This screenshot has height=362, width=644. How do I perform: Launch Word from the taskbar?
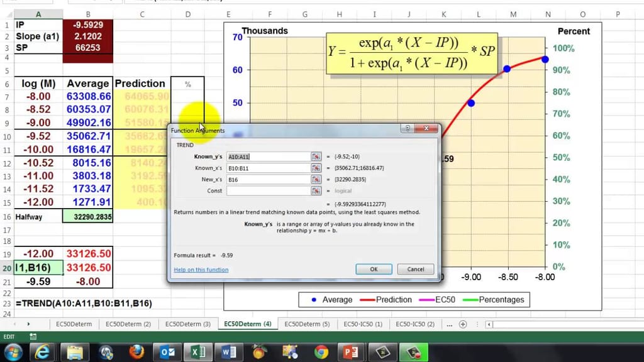[228, 352]
